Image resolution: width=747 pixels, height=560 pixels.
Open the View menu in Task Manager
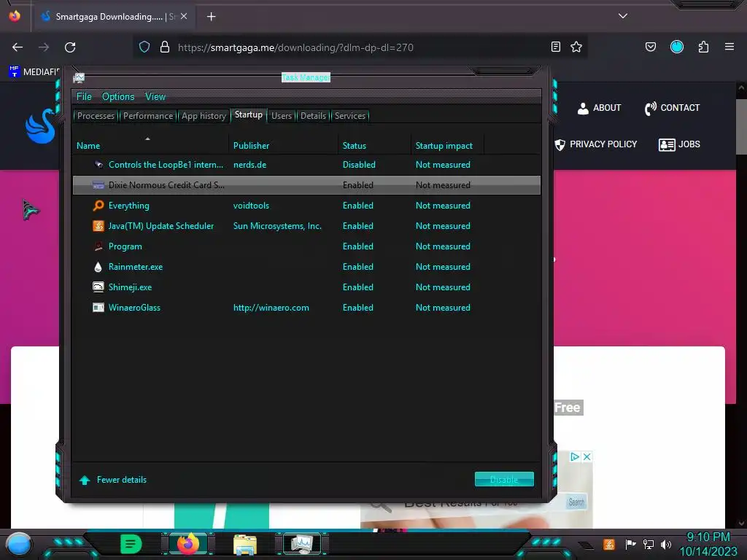pos(155,97)
